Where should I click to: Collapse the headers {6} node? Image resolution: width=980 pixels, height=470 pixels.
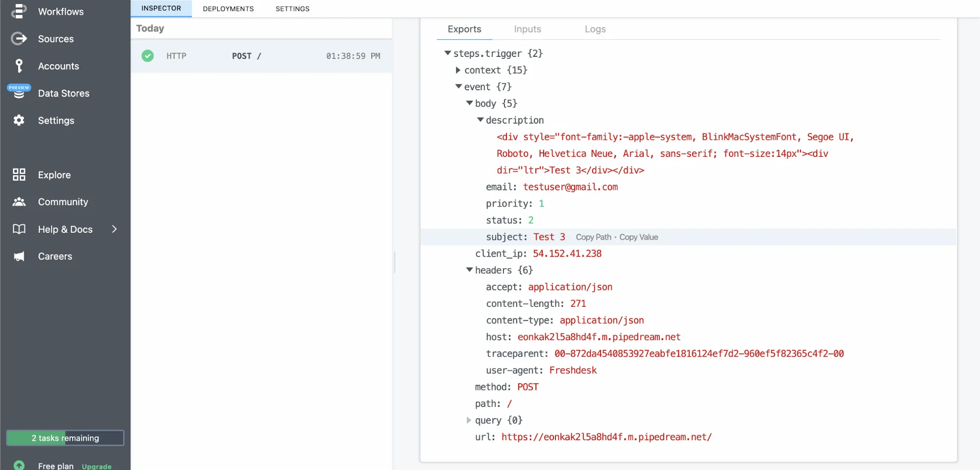point(469,270)
